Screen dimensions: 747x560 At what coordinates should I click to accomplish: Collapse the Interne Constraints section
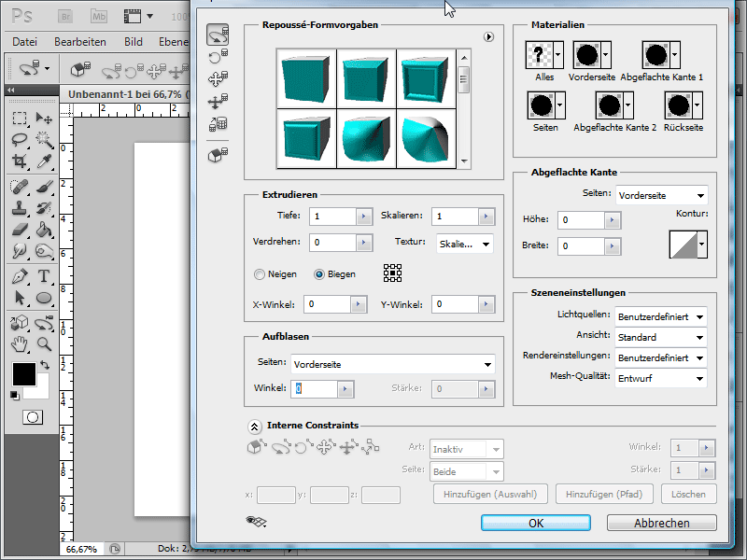coord(254,427)
